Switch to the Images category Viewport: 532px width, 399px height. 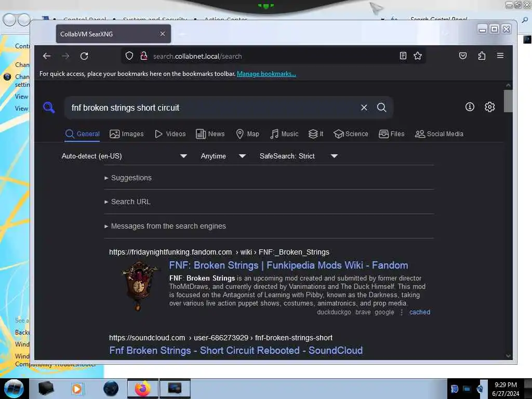coord(127,134)
